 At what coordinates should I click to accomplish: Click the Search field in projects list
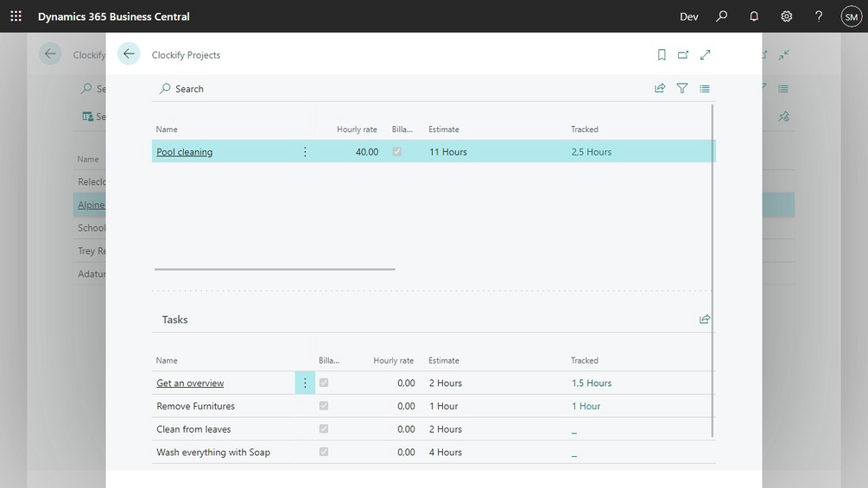(181, 88)
